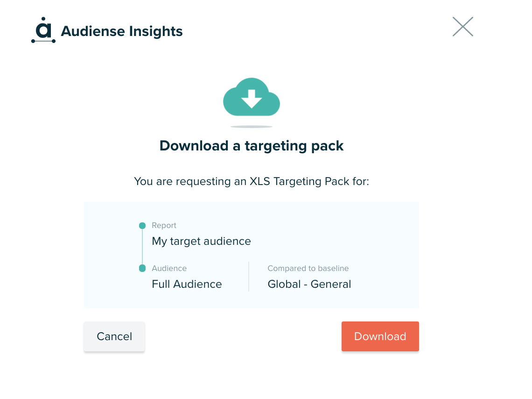
Task: Click the XLS Targeting Pack request sentence
Action: click(252, 181)
